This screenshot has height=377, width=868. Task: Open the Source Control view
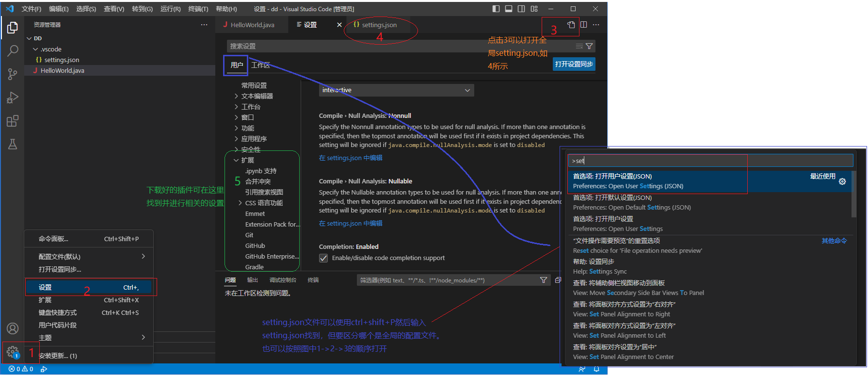(x=13, y=74)
